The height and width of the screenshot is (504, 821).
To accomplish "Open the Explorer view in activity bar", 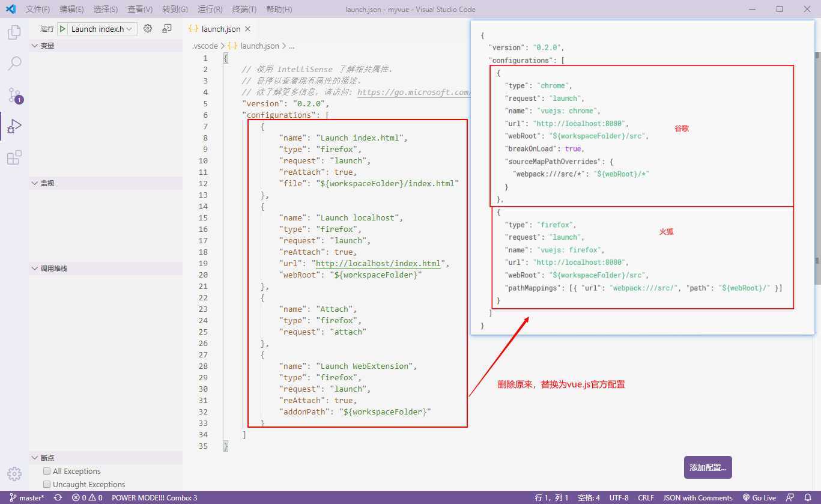I will [14, 32].
